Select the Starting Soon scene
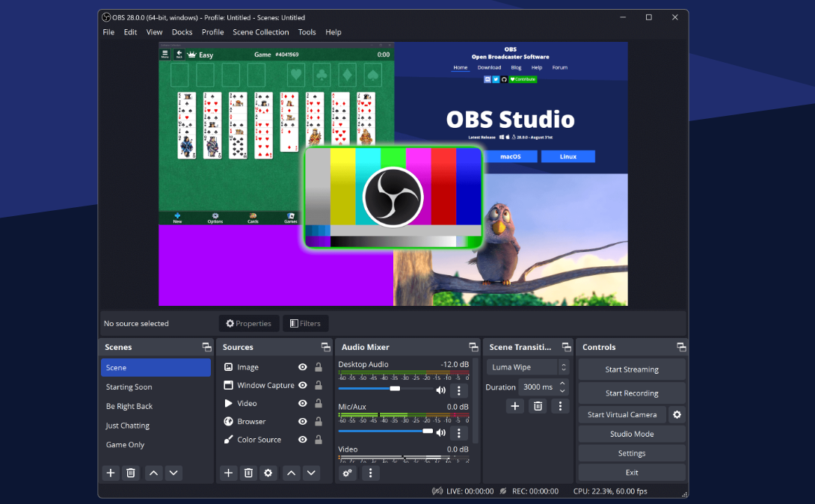 pyautogui.click(x=156, y=387)
